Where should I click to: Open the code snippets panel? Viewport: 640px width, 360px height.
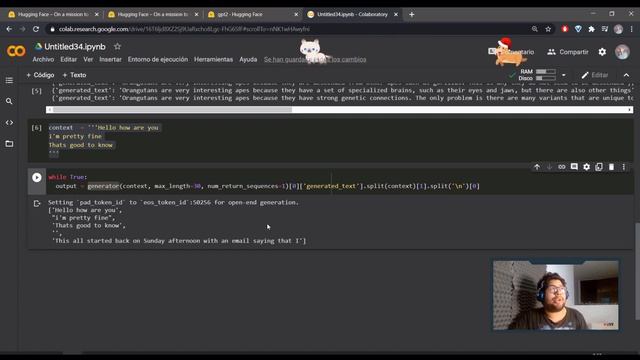9,122
